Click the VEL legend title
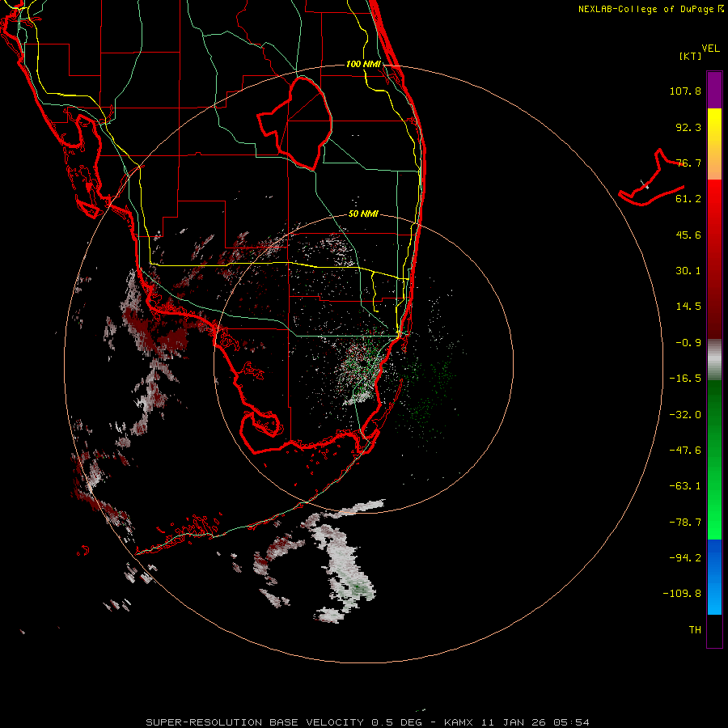 (711, 48)
